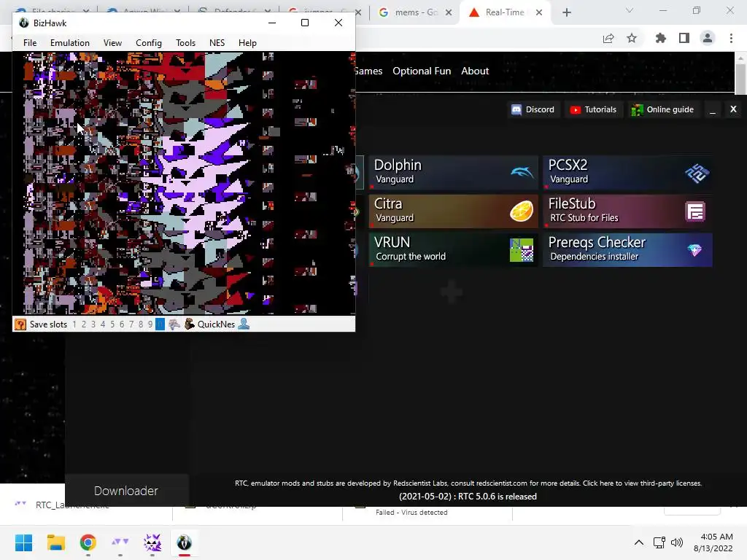
Task: Toggle Chrome side panel icon
Action: (684, 38)
